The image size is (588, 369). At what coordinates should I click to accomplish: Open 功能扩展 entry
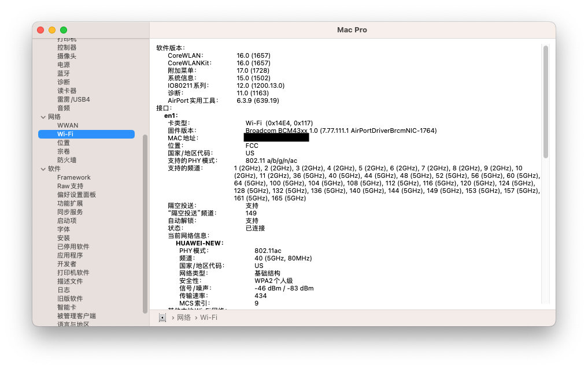(x=70, y=203)
